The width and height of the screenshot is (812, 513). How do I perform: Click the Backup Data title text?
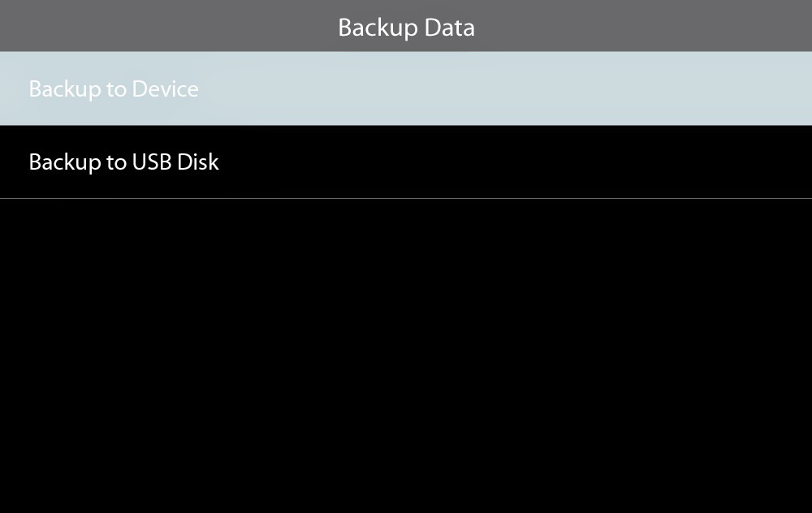tap(406, 27)
